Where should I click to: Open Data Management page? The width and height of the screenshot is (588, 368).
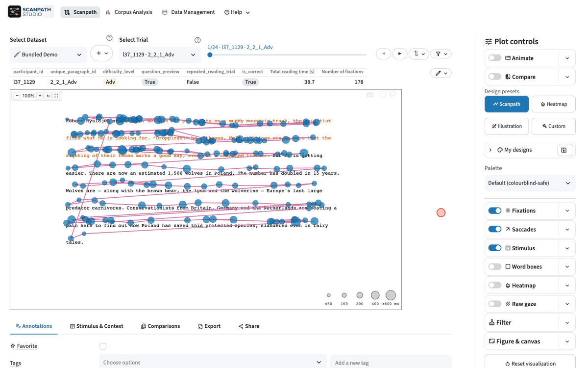[188, 12]
